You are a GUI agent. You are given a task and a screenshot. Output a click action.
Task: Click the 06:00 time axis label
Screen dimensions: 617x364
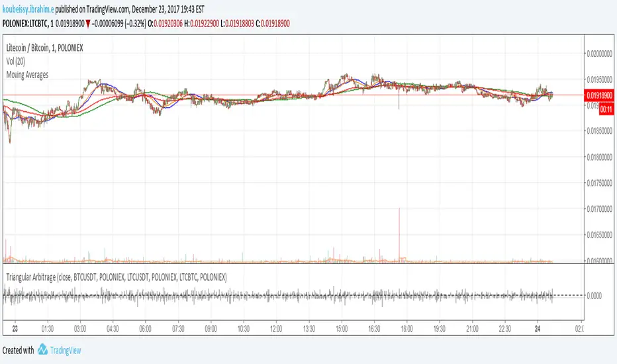pos(146,328)
